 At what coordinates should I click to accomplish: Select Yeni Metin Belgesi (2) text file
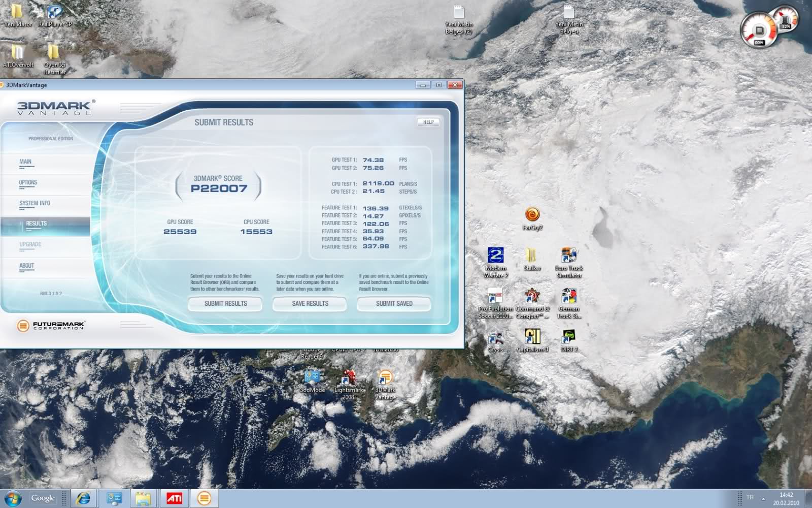tap(459, 19)
